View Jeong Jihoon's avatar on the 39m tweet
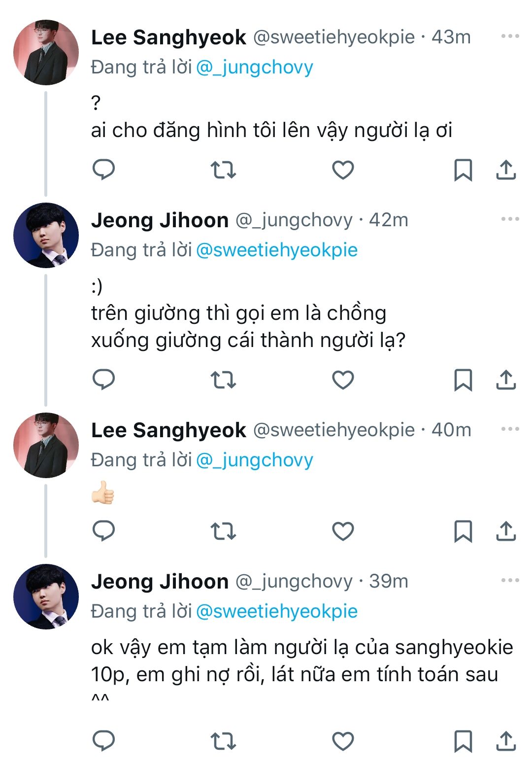532x766 pixels. (46, 596)
